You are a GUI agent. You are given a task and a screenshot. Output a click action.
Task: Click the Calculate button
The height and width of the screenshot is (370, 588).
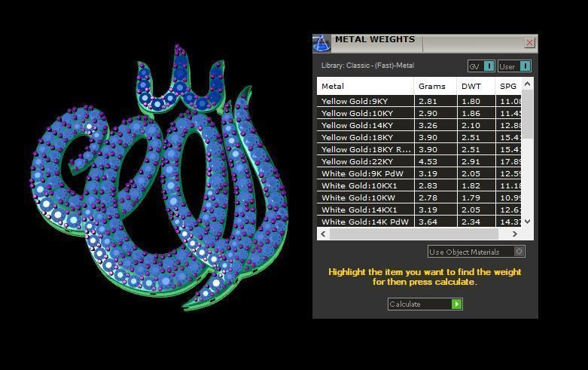click(x=425, y=304)
